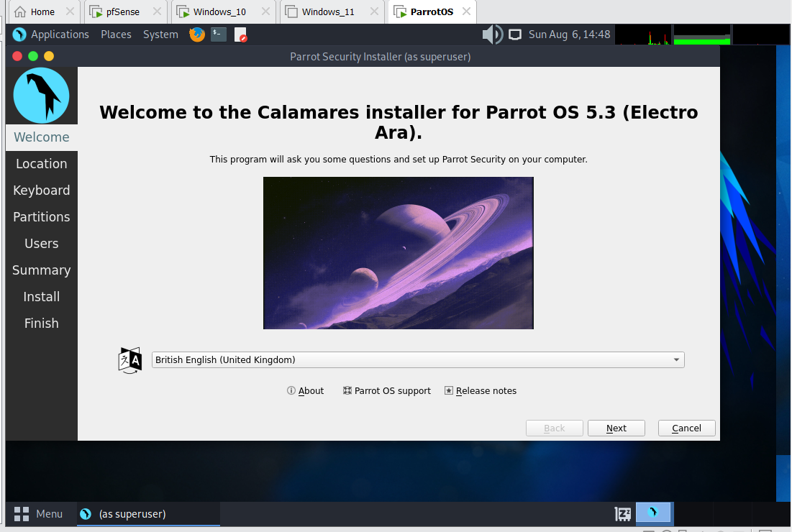Go to the Next installer step

click(616, 428)
